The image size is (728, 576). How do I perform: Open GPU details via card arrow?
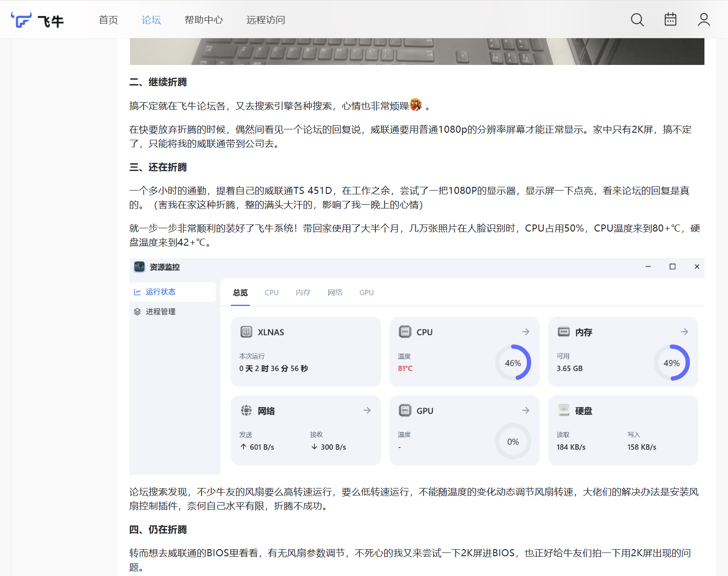526,410
